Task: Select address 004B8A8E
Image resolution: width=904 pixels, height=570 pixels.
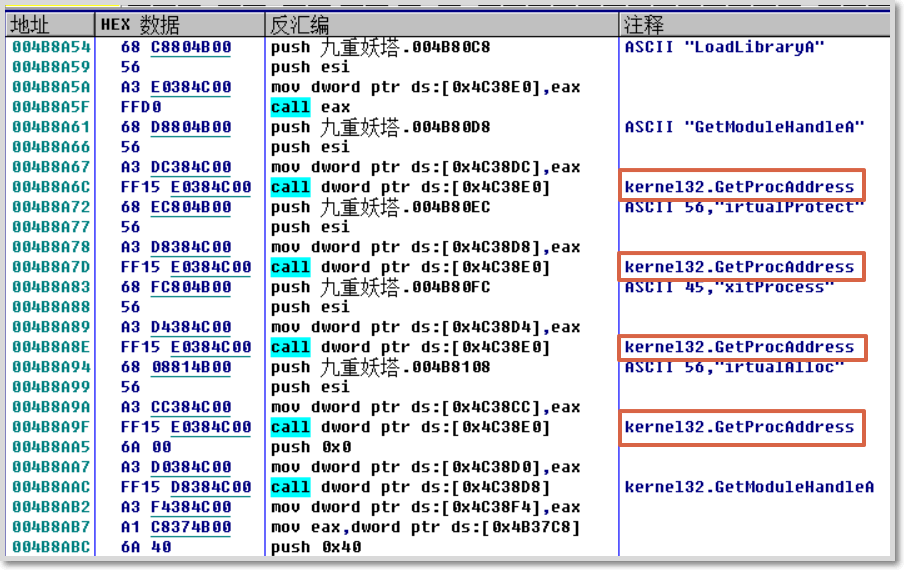Action: click(x=51, y=347)
